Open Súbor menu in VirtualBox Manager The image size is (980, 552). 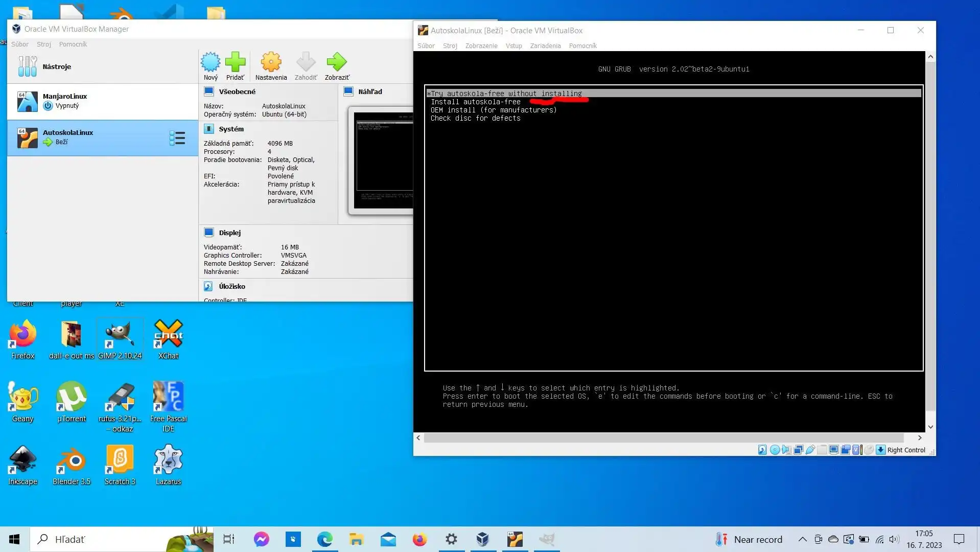20,44
